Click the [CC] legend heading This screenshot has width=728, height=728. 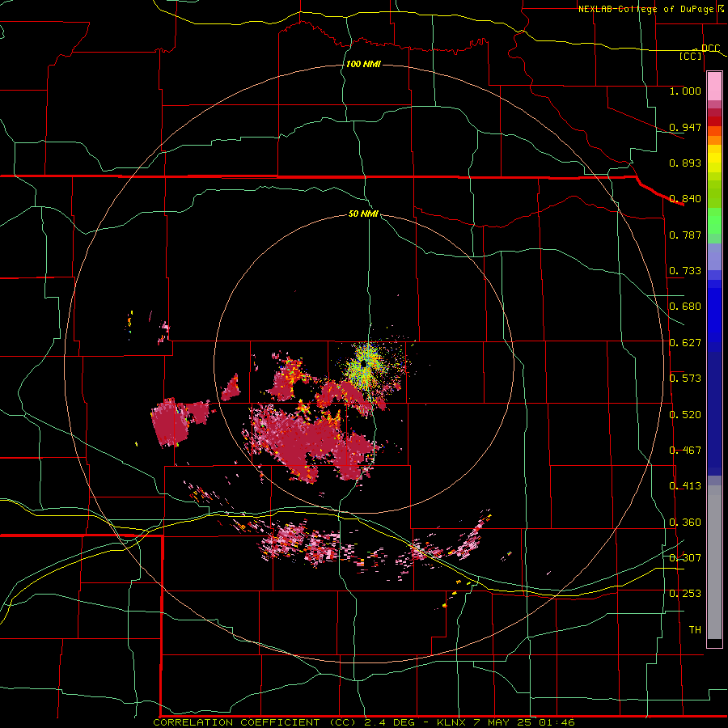point(691,56)
